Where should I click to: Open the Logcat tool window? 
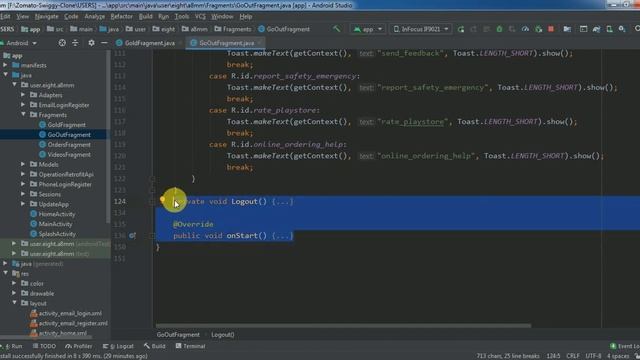coord(118,346)
